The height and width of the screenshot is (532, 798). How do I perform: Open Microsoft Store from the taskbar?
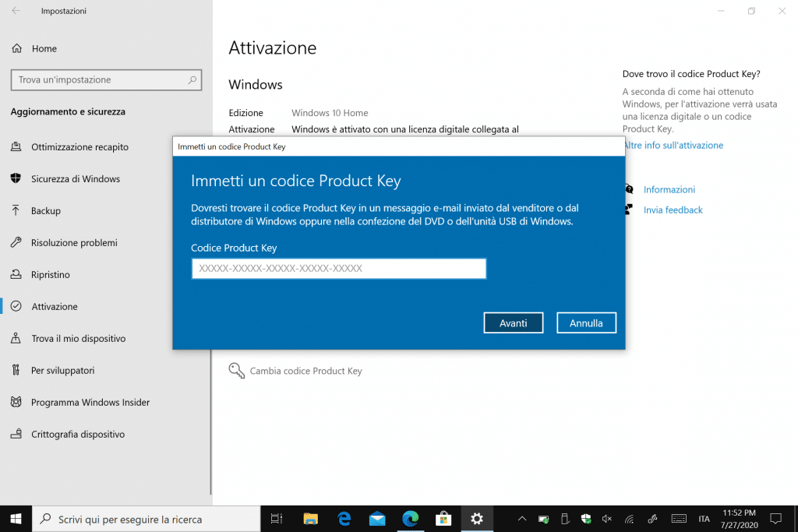pos(443,519)
